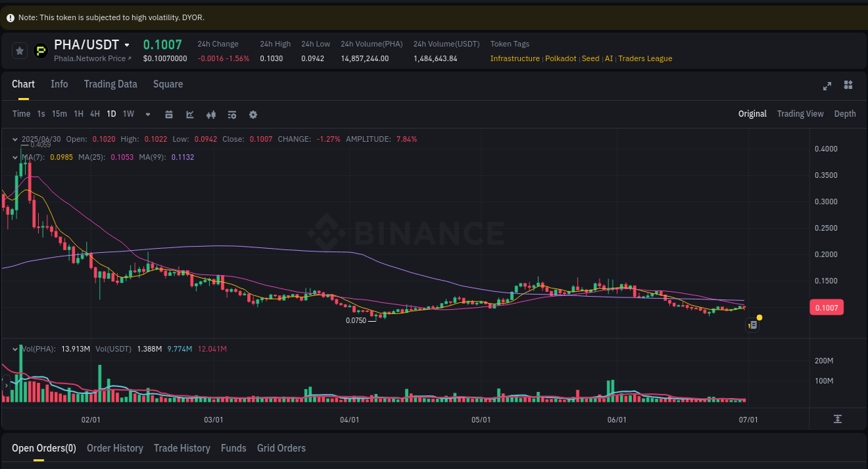868x469 pixels.
Task: Follow the Phala.Network Price link
Action: 91,58
